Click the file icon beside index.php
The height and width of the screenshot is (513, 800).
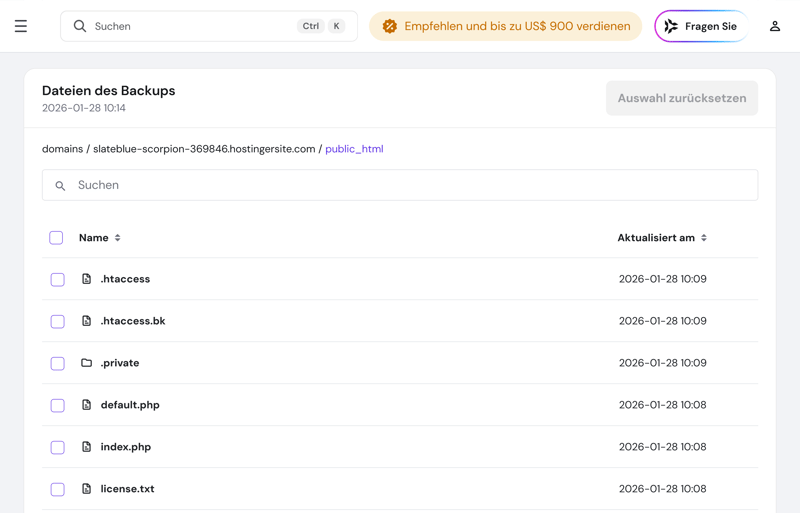coord(87,447)
